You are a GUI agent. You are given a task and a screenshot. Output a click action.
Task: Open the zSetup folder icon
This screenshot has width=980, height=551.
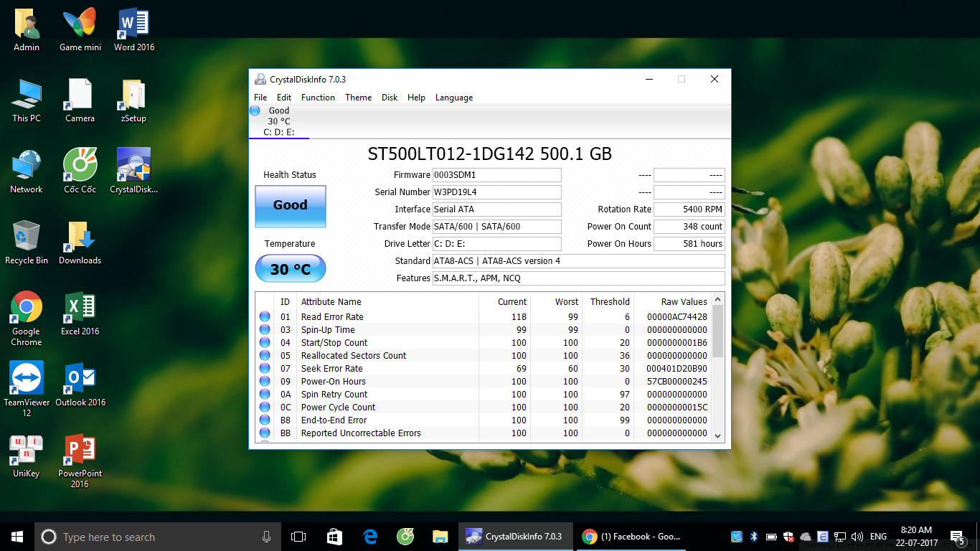click(x=134, y=101)
